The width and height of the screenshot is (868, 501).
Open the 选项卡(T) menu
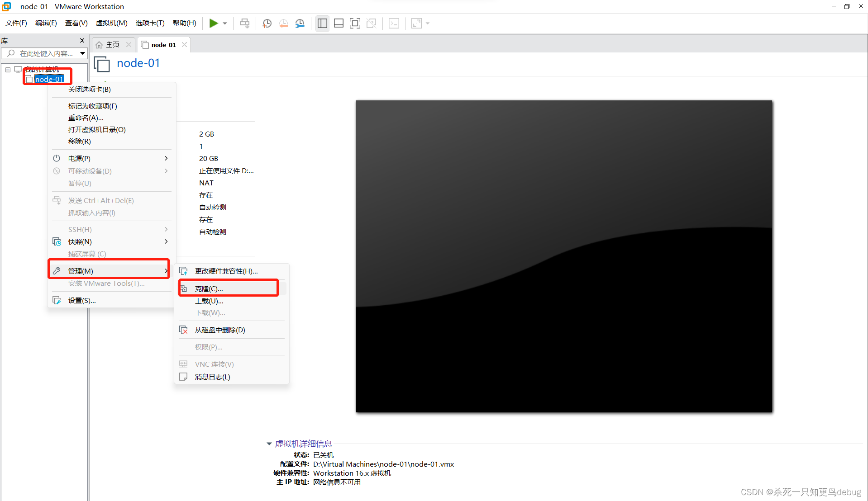pos(150,23)
